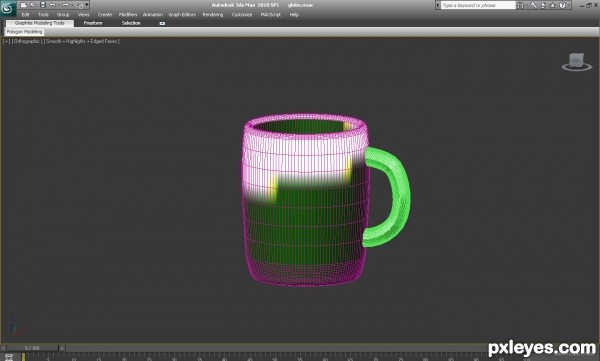Open the Create menu
The image size is (600, 361).
tap(105, 15)
